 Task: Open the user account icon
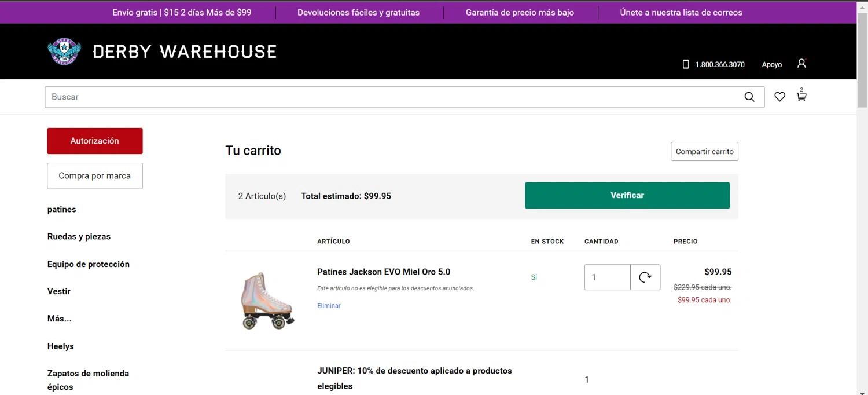coord(801,63)
